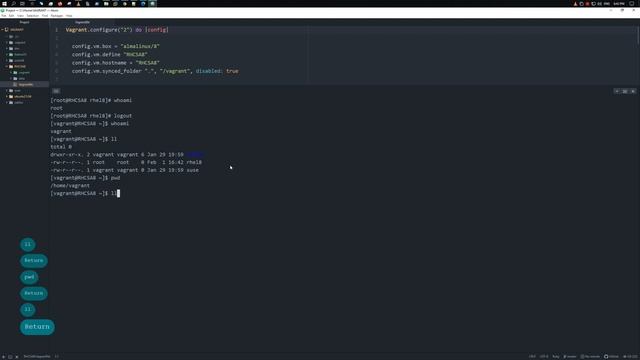Click the terminal prompt input line
The height and width of the screenshot is (360, 640).
coord(85,193)
